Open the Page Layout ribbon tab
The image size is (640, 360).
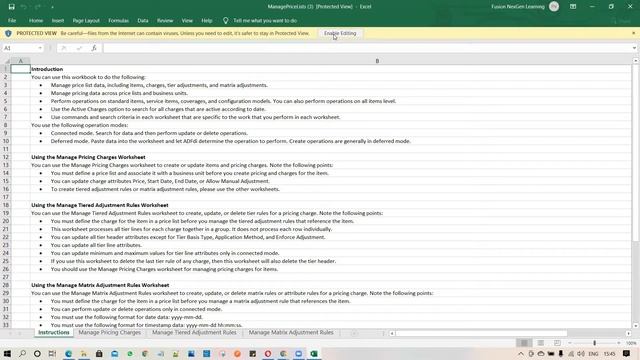(x=86, y=20)
